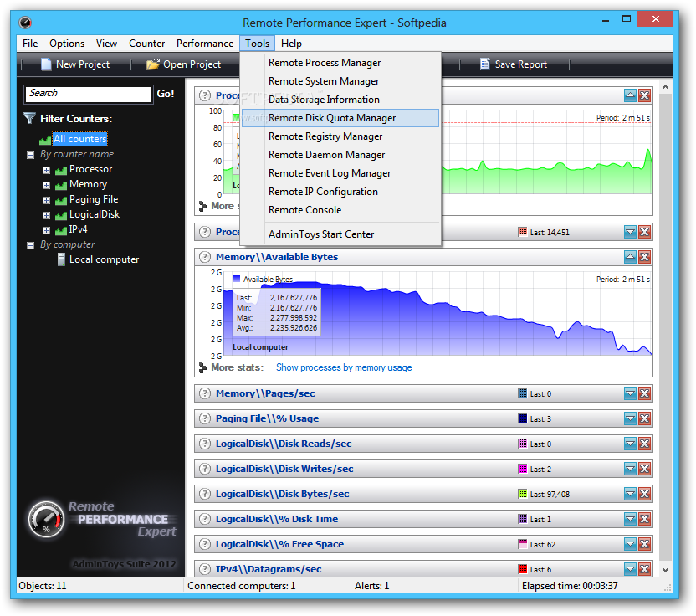Choose Remote Disk Quota Manager menu entry
The height and width of the screenshot is (616, 696).
[x=340, y=118]
